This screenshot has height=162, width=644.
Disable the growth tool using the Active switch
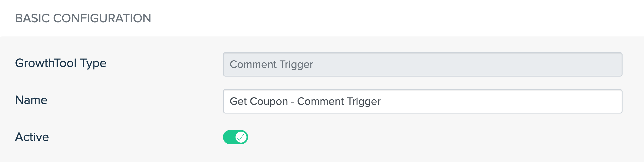[235, 137]
